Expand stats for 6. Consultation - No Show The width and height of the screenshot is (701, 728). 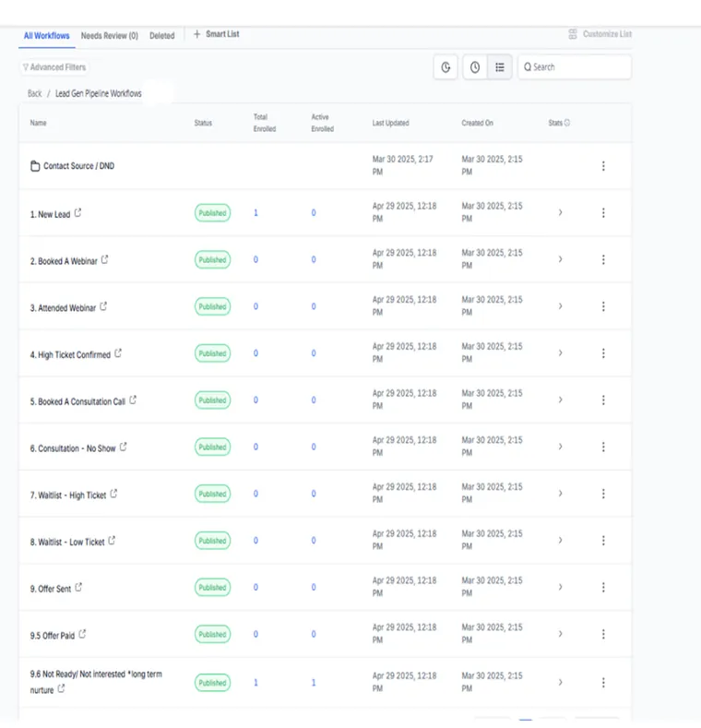[x=560, y=447]
